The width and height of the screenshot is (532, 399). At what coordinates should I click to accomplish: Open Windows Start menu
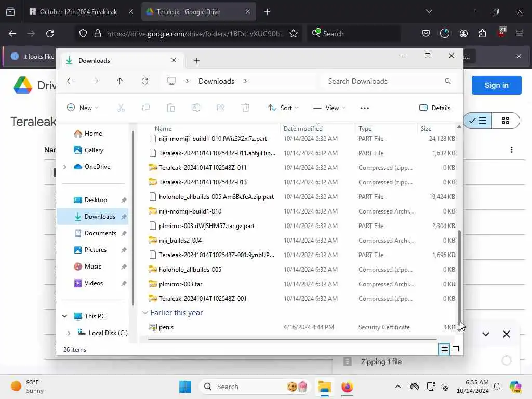(x=185, y=387)
